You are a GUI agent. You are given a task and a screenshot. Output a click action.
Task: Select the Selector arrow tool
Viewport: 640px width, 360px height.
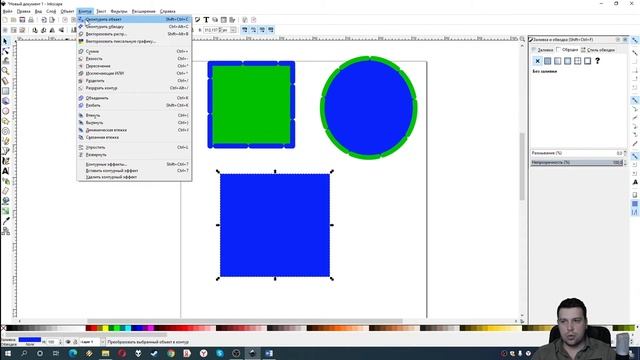tap(5, 41)
